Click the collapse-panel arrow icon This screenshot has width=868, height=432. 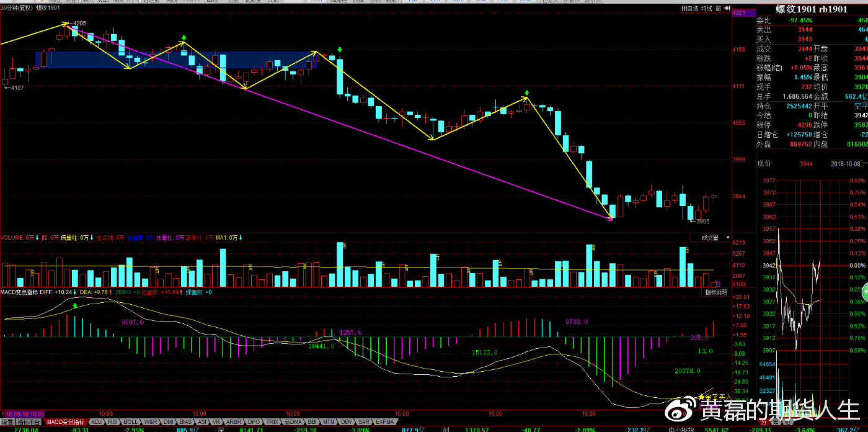726,9
